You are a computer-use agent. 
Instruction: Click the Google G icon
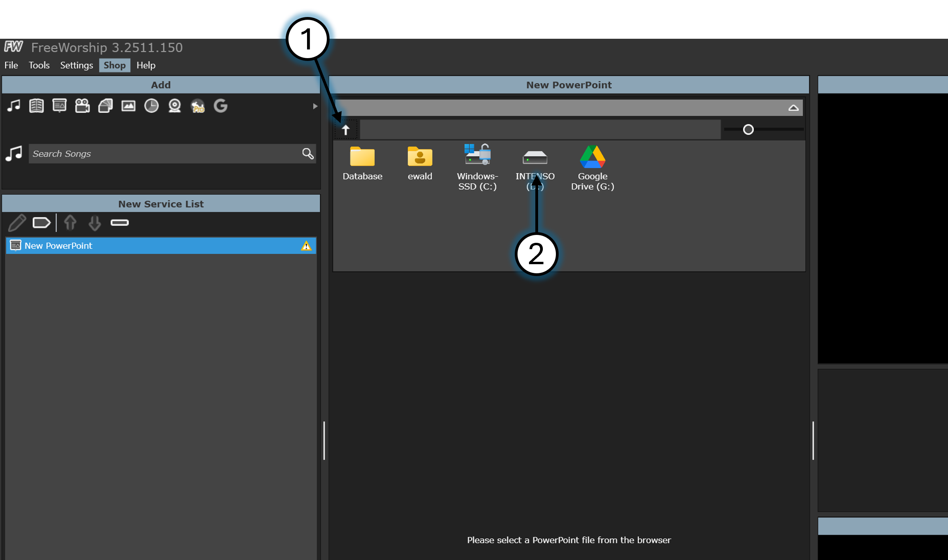point(220,106)
